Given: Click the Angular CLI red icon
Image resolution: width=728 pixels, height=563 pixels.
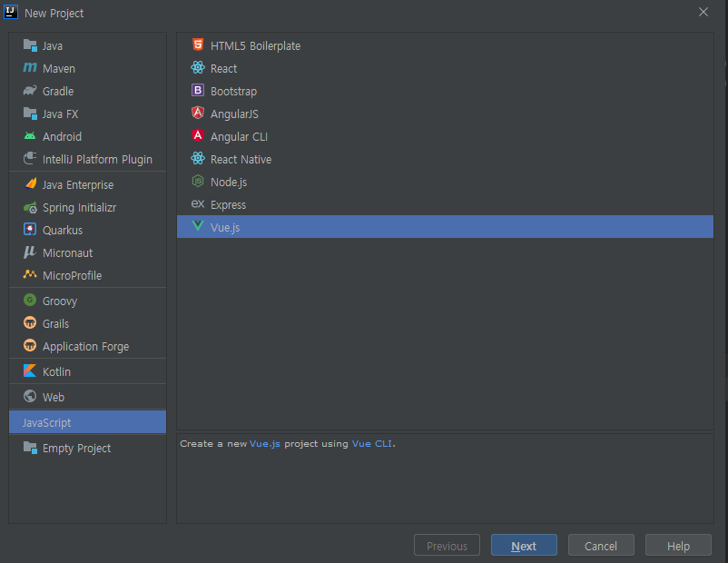Looking at the screenshot, I should point(198,135).
